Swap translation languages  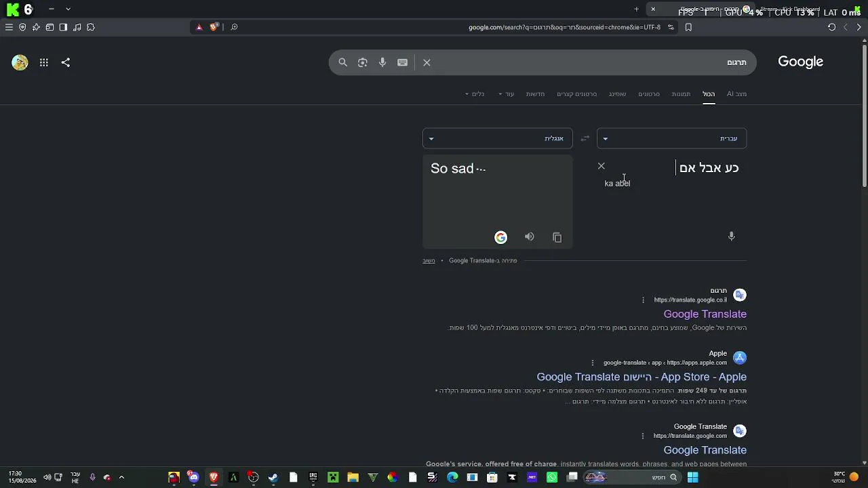tap(585, 138)
